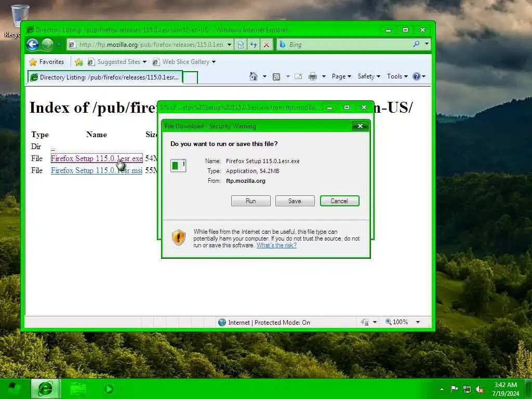Viewport: 532px width, 399px height.
Task: Click Cancel in the File Download dialog
Action: 340,201
